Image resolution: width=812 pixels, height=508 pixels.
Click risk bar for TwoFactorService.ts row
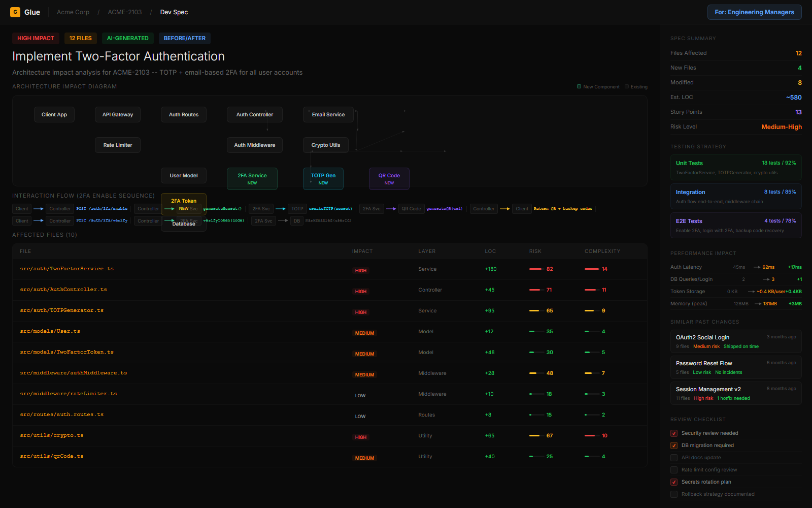coord(535,269)
